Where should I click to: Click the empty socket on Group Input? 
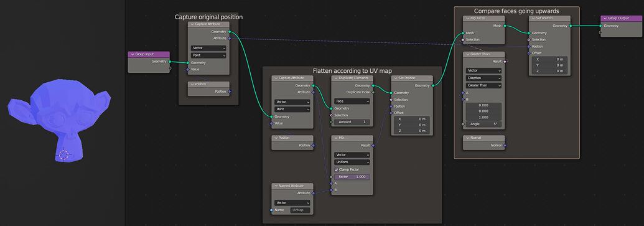tap(170, 68)
